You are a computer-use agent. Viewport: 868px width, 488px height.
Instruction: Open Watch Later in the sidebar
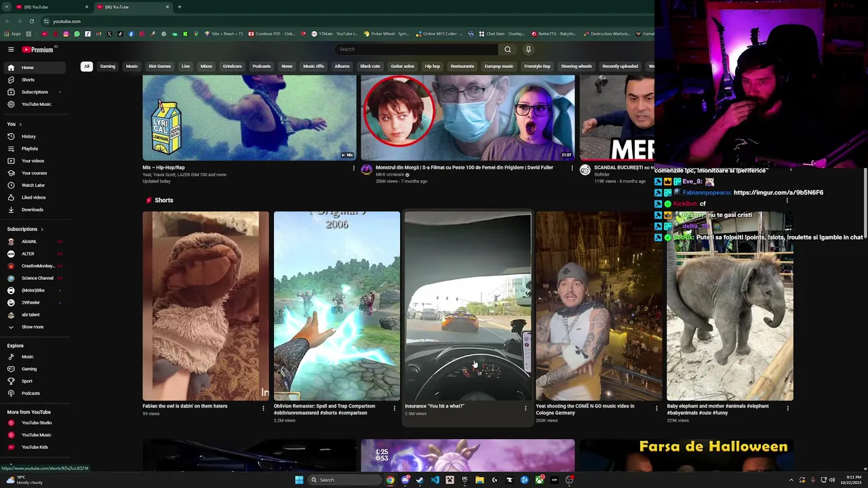(34, 185)
